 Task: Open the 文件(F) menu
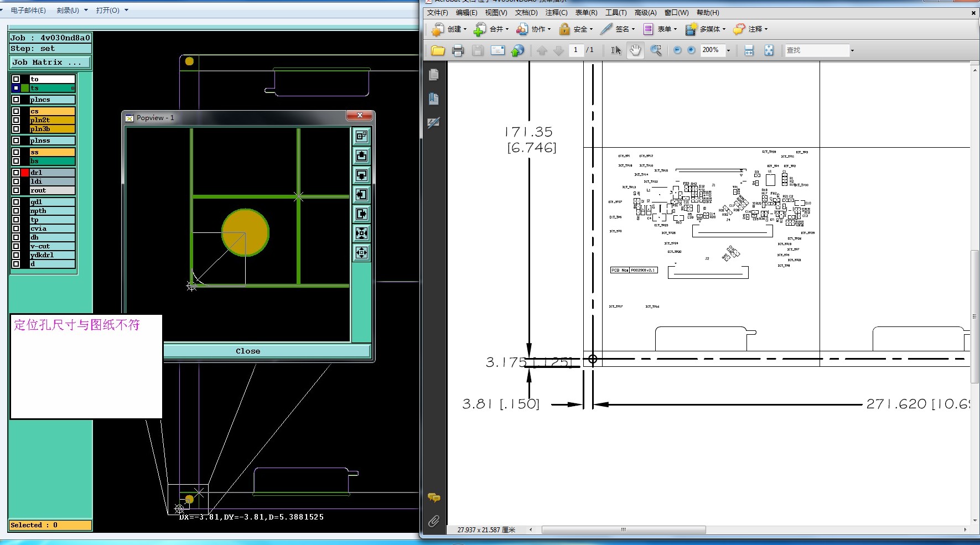[x=437, y=13]
